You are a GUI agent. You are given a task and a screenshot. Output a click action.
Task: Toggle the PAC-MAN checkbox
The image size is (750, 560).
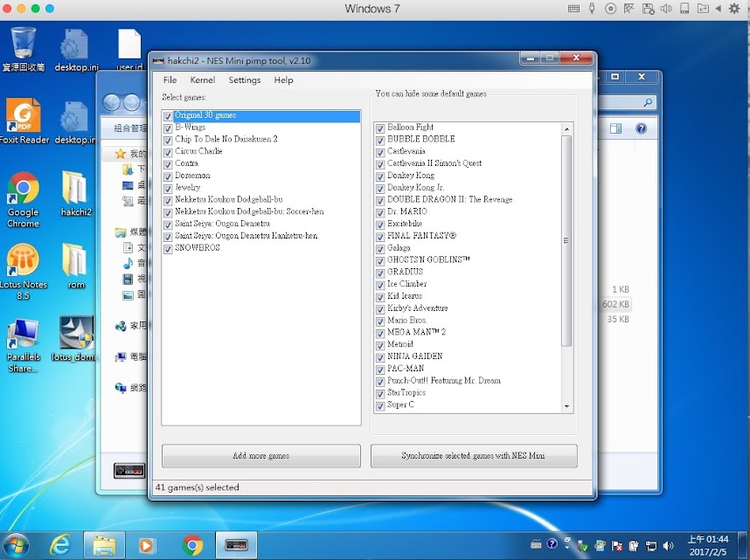[x=380, y=370]
